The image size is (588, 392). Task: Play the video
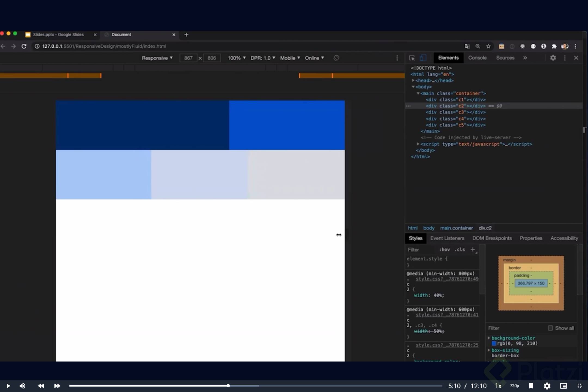coord(8,386)
